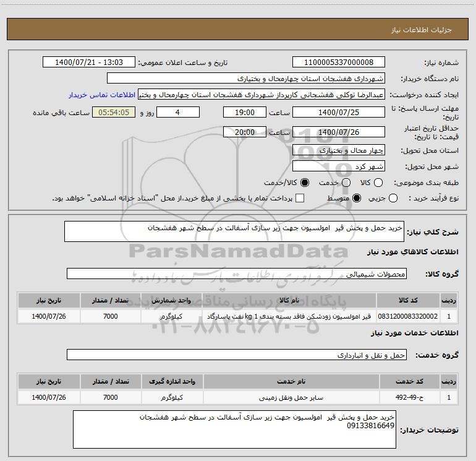Click the price validity date 1400/07/26 field

click(x=339, y=132)
